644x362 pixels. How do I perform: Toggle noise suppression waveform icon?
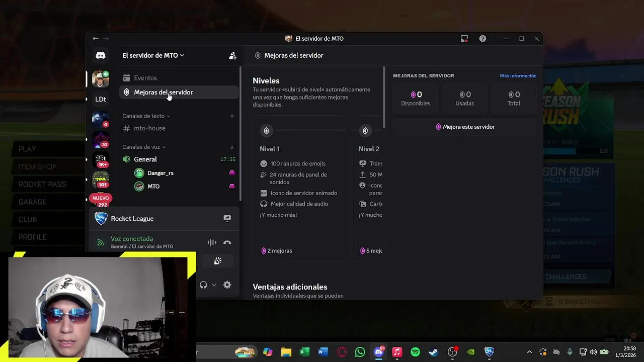(x=212, y=242)
